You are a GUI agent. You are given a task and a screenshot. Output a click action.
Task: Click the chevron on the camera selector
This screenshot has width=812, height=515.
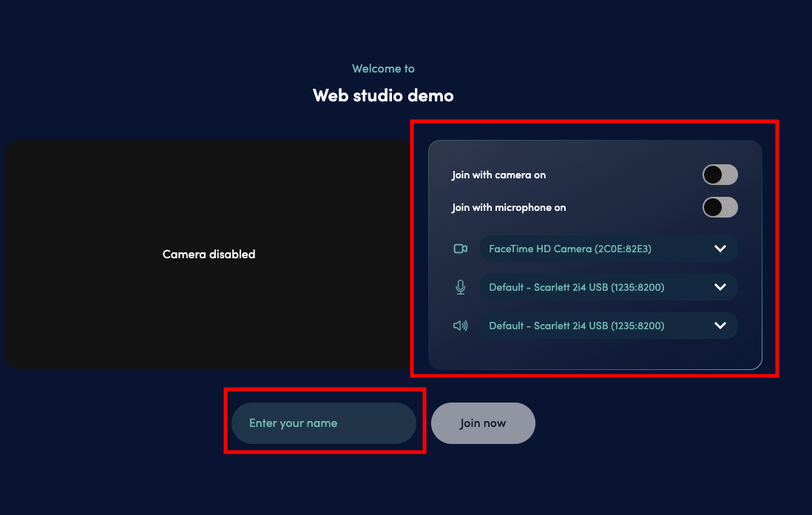point(720,249)
